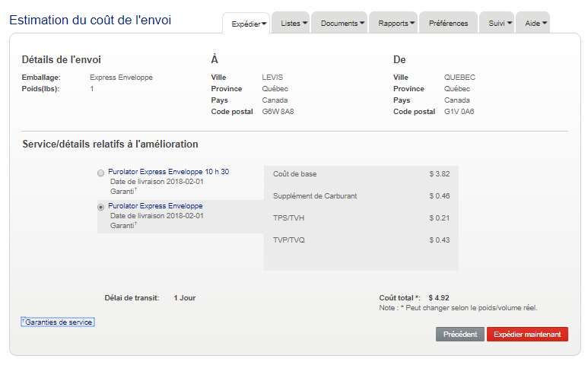Open the Rapports menu tab

point(393,24)
